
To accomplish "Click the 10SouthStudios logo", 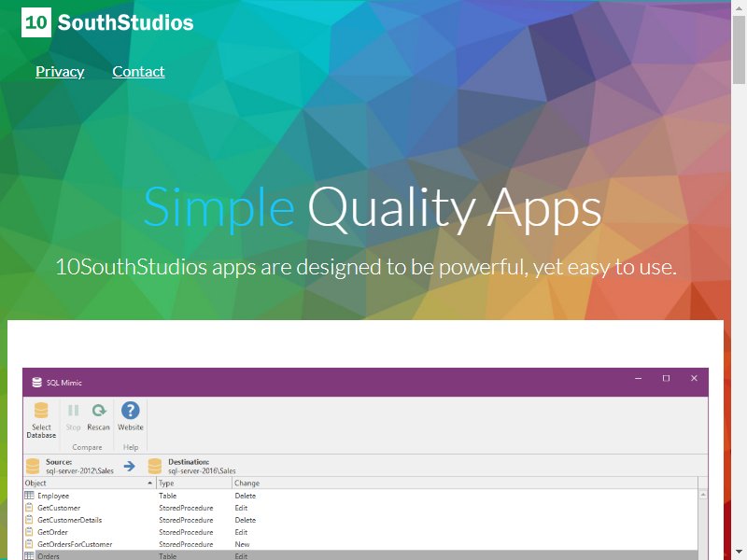I will click(107, 22).
